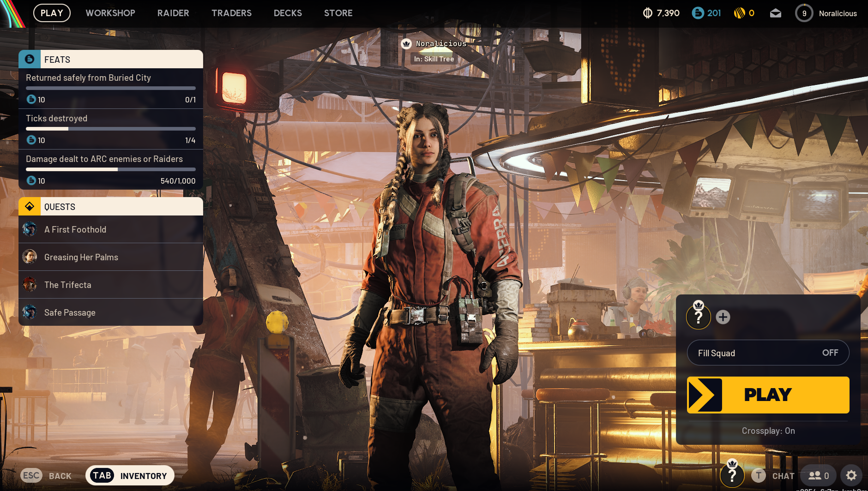Click the add squad member plus icon
The height and width of the screenshot is (491, 868).
pyautogui.click(x=723, y=317)
